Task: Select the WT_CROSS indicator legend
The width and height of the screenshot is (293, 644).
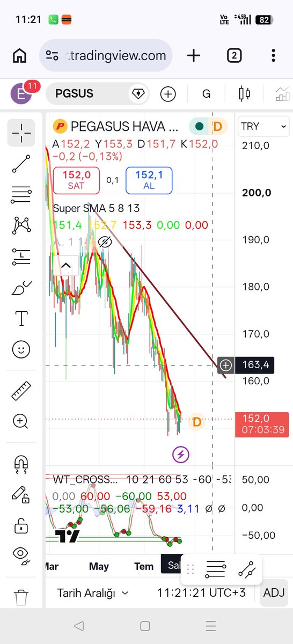Action: pyautogui.click(x=85, y=479)
